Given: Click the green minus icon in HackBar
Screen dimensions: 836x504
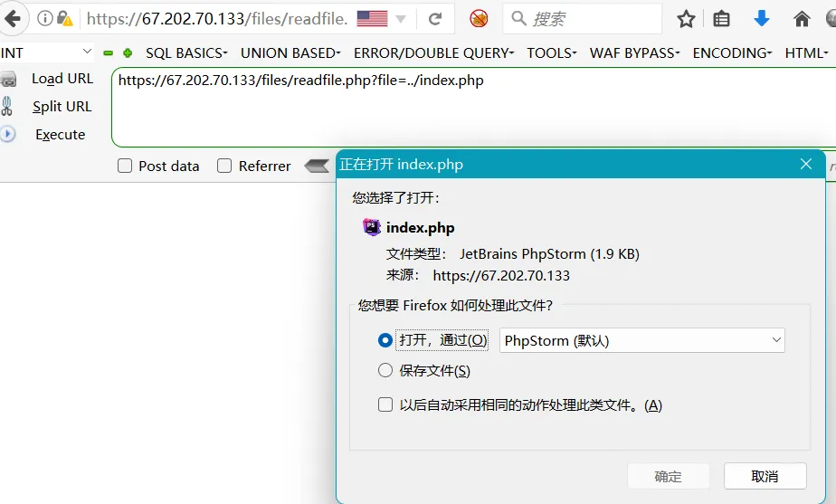Looking at the screenshot, I should [109, 53].
